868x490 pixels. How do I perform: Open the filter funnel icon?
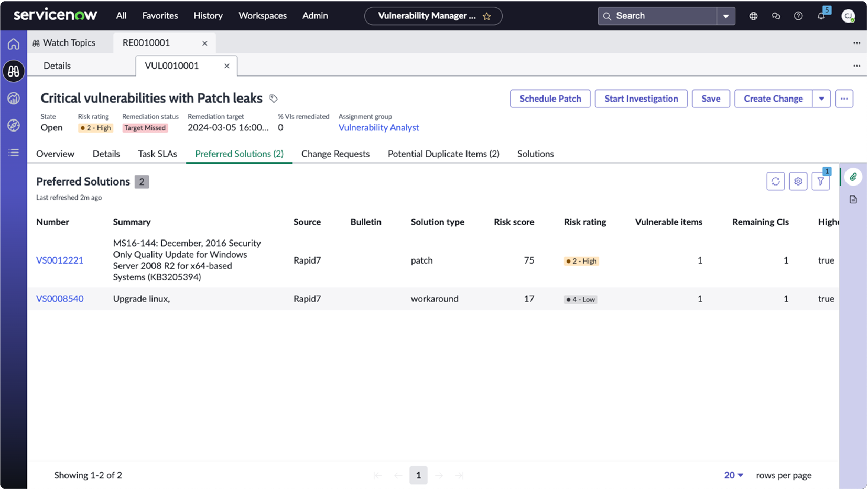click(820, 181)
